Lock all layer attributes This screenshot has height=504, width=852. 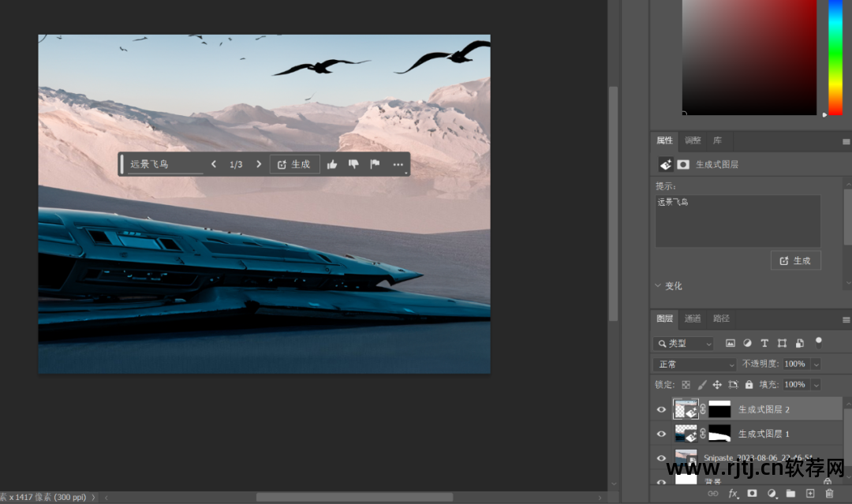[749, 385]
